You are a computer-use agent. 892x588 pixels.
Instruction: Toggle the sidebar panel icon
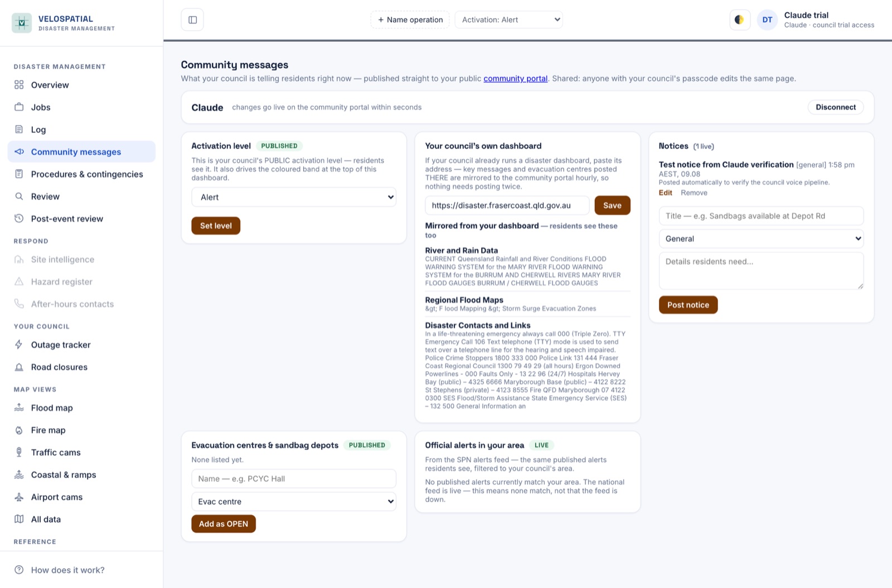tap(192, 20)
